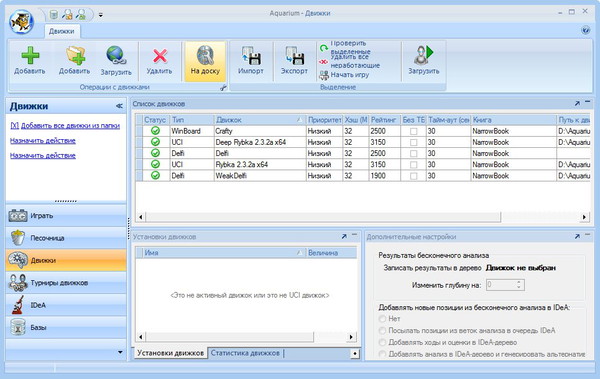The width and height of the screenshot is (600, 379).
Task: Collapse the Движки sidebar panel
Action: click(x=119, y=106)
